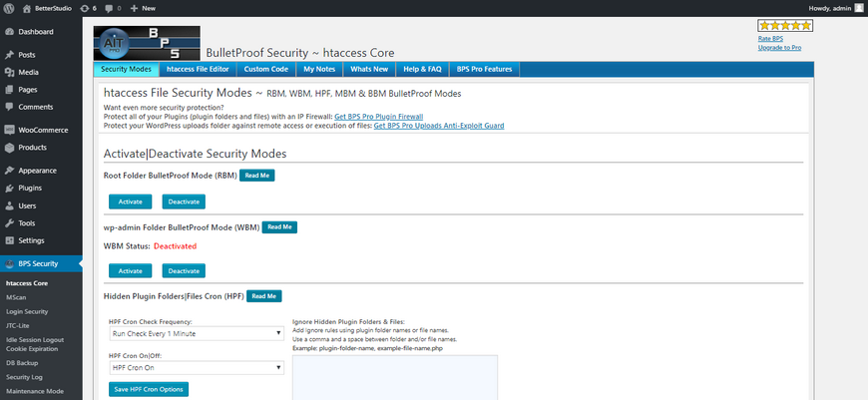Click the Plugins plug icon
Screen dimensions: 868x400
point(9,189)
